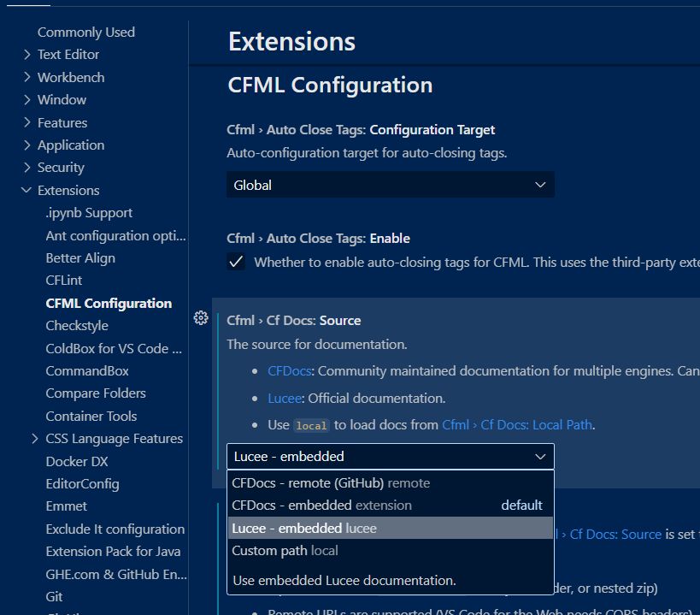This screenshot has width=700, height=615.
Task: Open CommandBox extension settings
Action: coord(87,370)
